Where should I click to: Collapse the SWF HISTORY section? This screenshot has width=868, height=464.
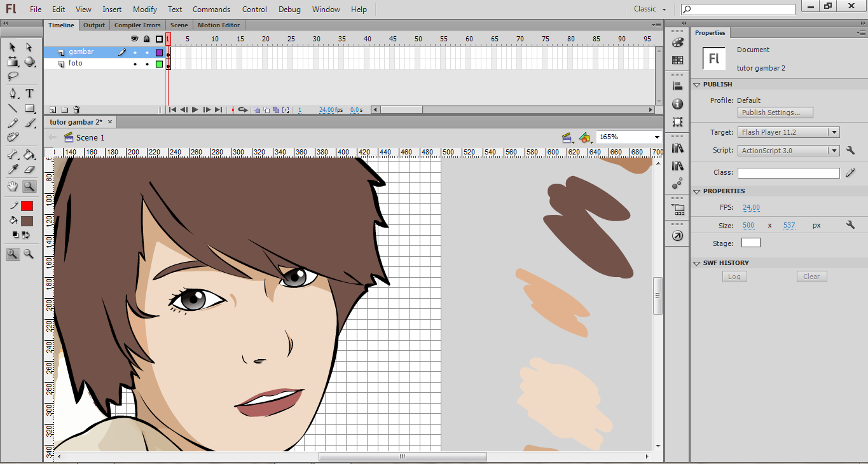697,263
